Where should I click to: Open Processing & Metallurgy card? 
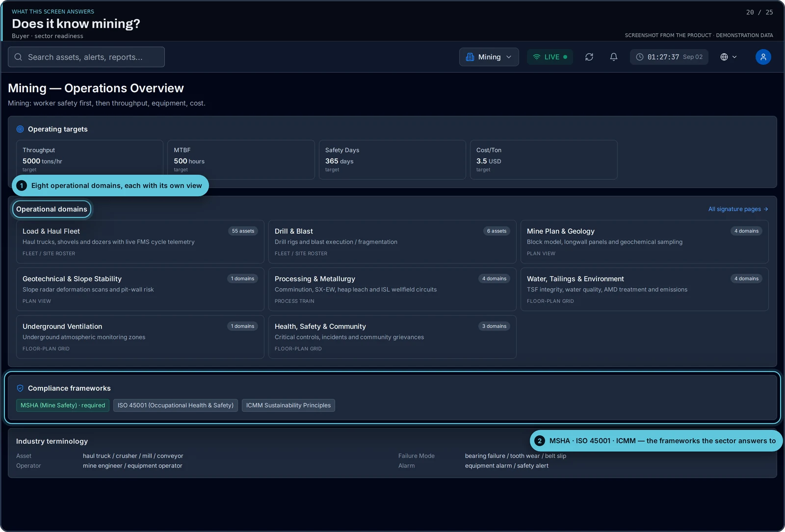click(392, 289)
